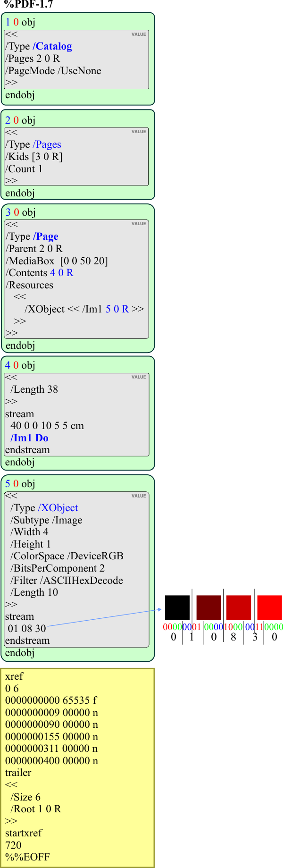The image size is (283, 868).
Task: Click the 'trailer' keyword
Action: tap(18, 773)
